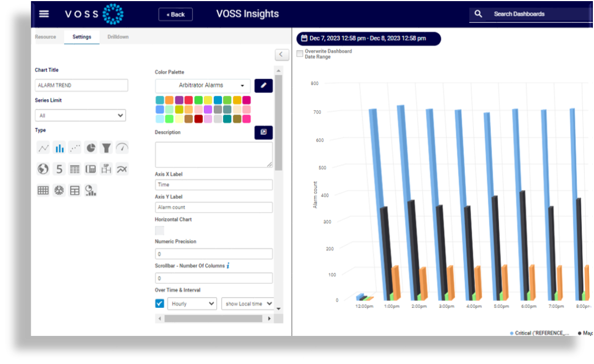Screen dimensions: 594x364
Task: Open the Series Limit dropdown
Action: [80, 116]
